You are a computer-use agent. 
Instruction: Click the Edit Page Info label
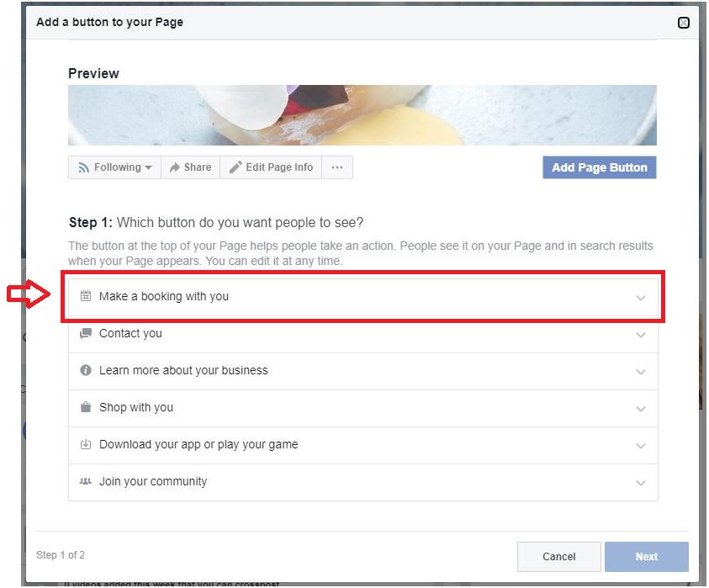[279, 167]
